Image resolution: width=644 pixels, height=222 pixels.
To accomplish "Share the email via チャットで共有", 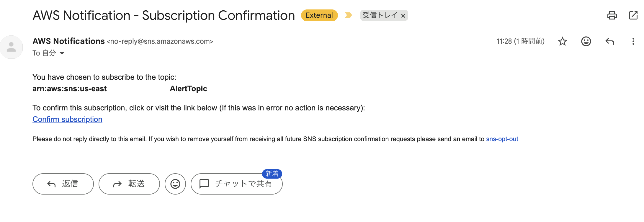I will pos(237,184).
